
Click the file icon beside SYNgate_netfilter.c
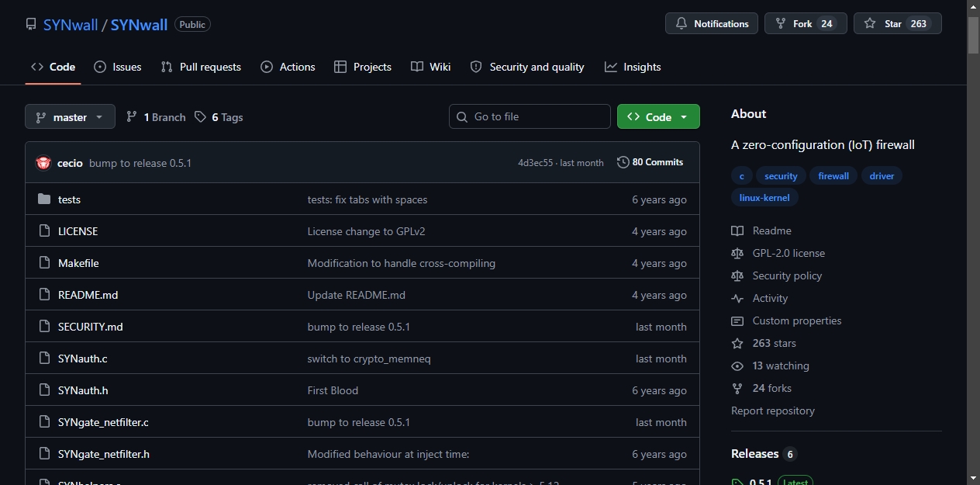coord(44,422)
